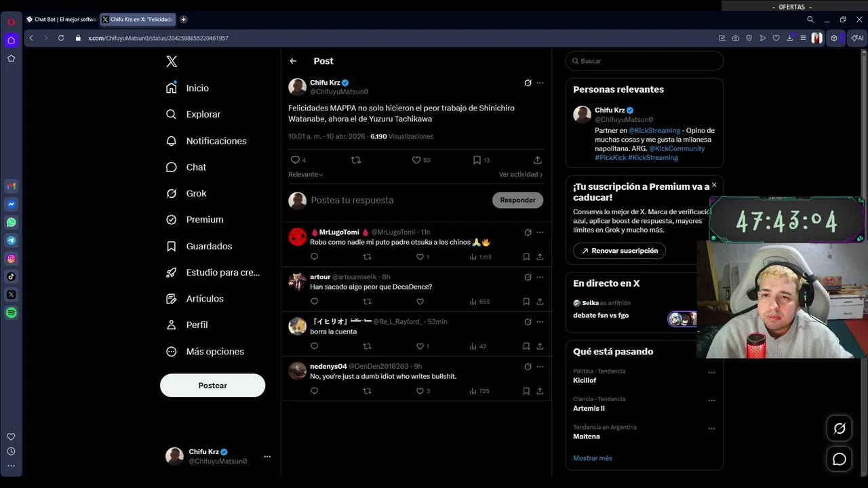
Task: Click the Responder button
Action: (517, 200)
